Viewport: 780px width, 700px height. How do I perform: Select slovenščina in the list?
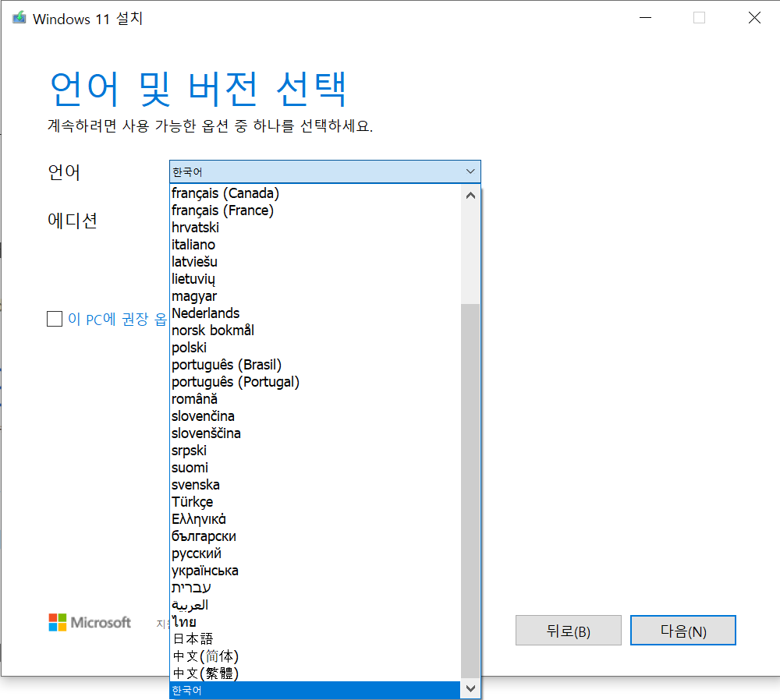[x=315, y=433]
